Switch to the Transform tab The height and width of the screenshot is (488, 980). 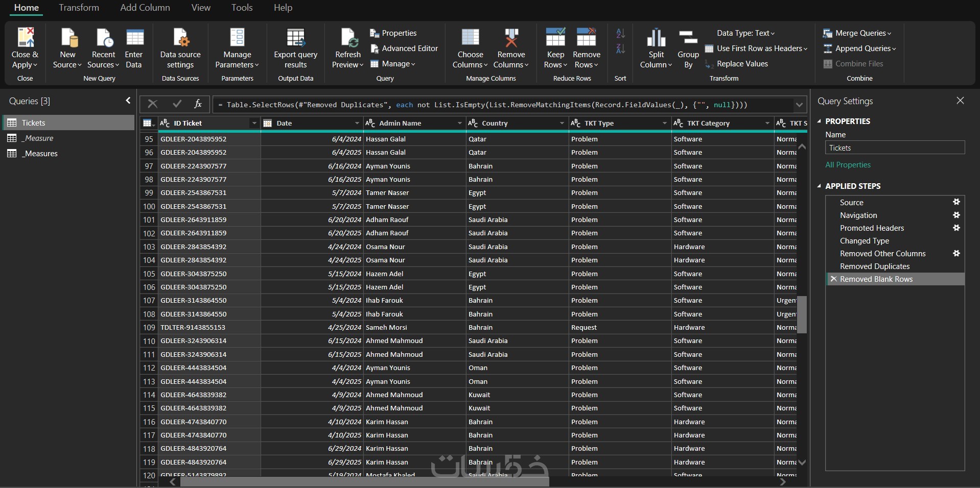[79, 8]
